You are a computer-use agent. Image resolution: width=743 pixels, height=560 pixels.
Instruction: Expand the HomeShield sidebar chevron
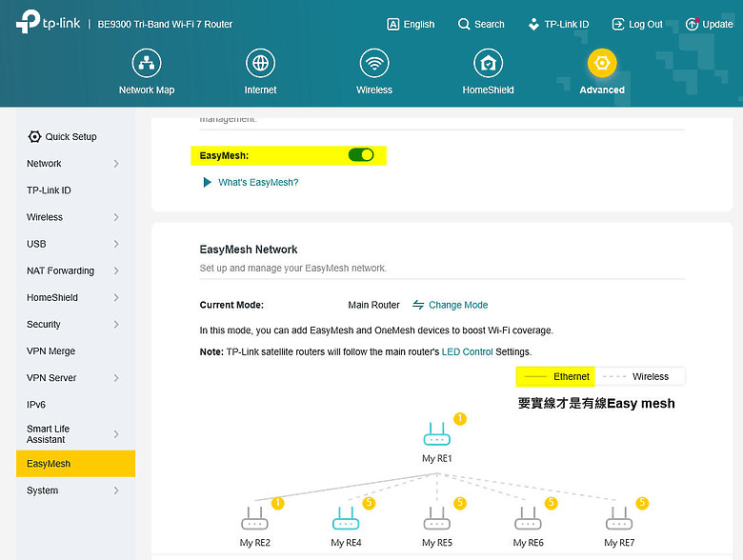click(x=116, y=297)
